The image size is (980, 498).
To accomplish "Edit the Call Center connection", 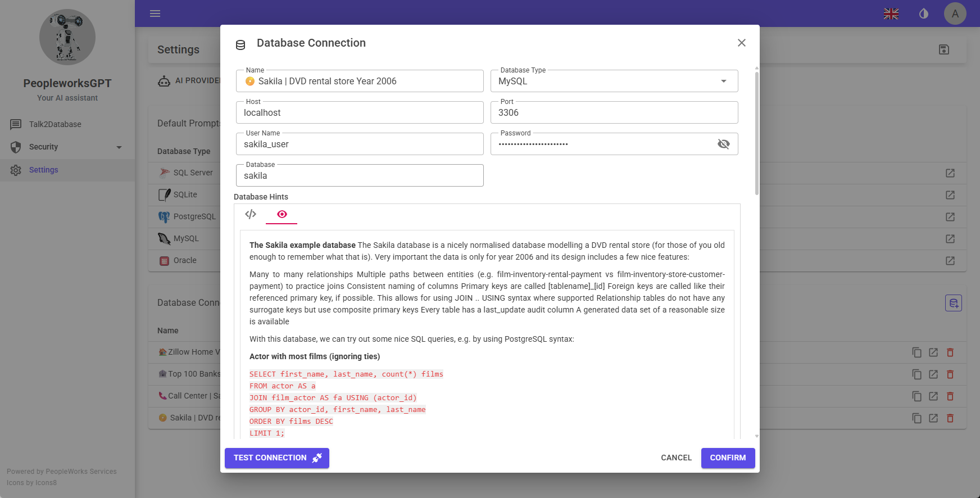I will [933, 396].
